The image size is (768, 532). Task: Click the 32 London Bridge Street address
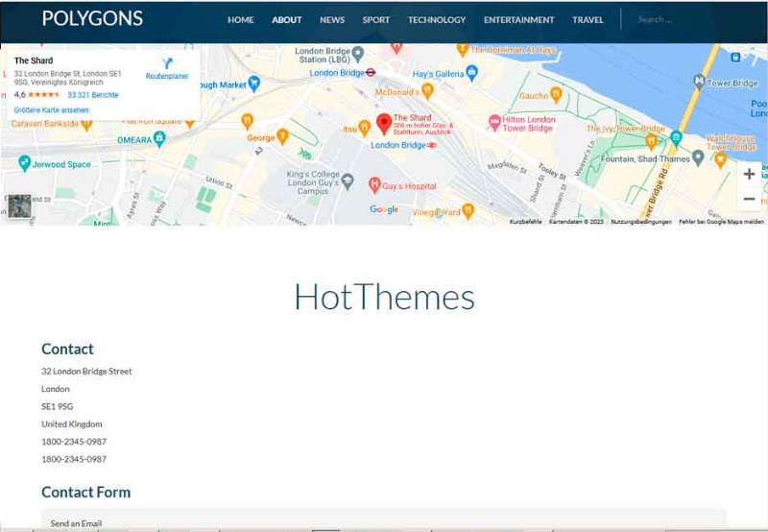click(86, 372)
